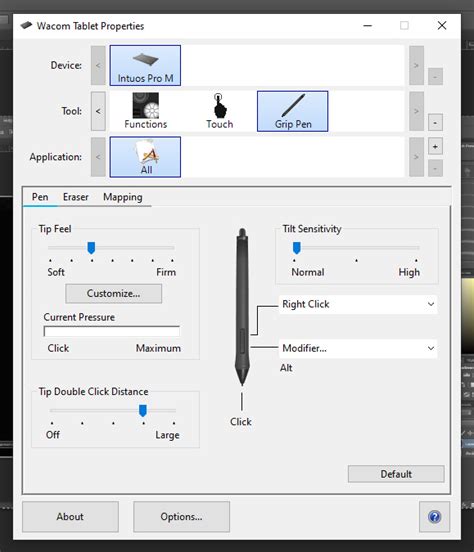Close the Wacom Tablet Properties window
Screen dimensions: 474x552
pyautogui.click(x=442, y=25)
